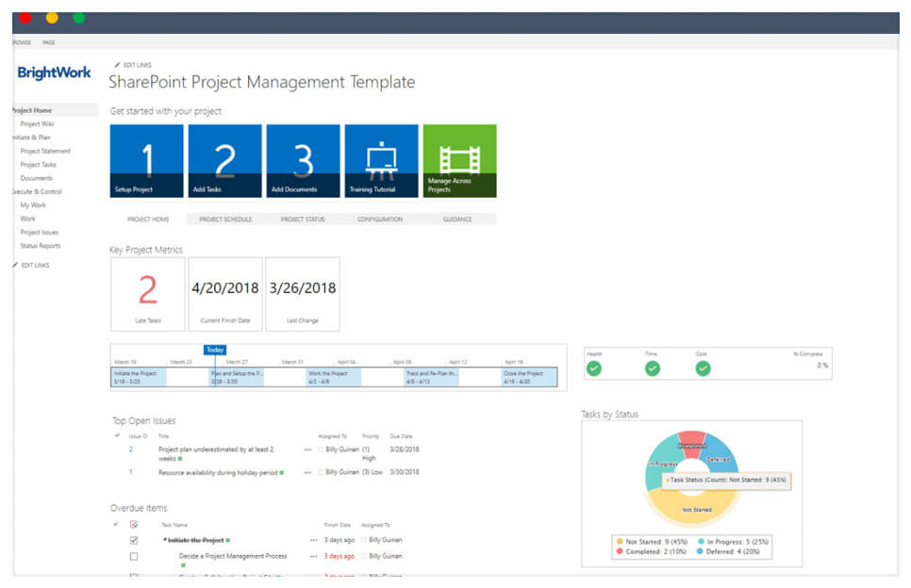Select the Initiate the Project timeline bar
Screen dimensions: 911x588
[x=139, y=377]
